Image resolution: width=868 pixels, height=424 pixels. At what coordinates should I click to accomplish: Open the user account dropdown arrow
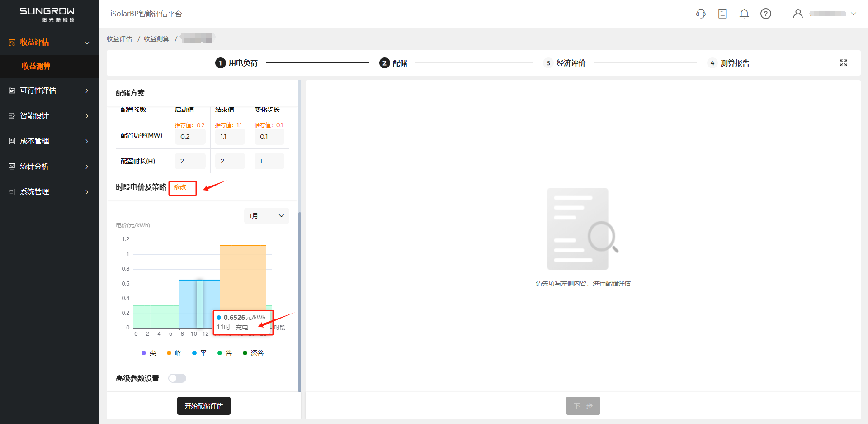854,14
